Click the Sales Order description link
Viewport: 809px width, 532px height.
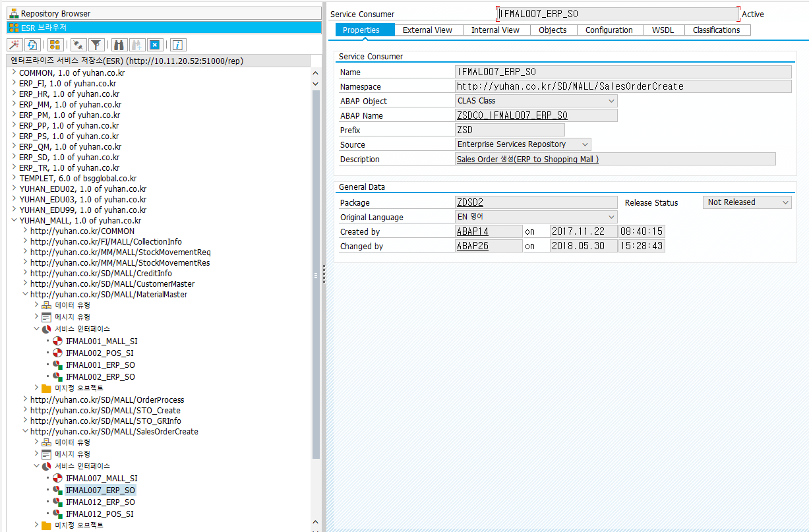coord(527,159)
